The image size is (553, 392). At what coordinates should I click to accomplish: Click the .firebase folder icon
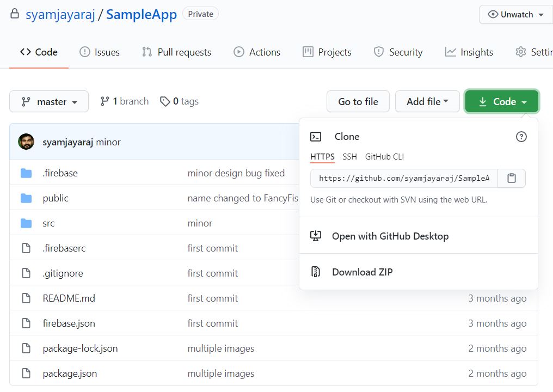point(27,173)
